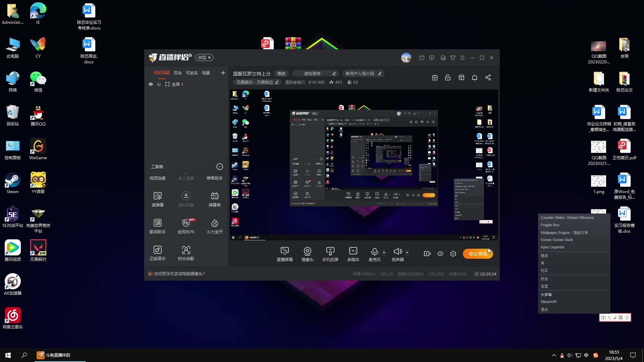Screen dimensions: 644x362
Task: Click the system volume tray icon
Action: 570,355
